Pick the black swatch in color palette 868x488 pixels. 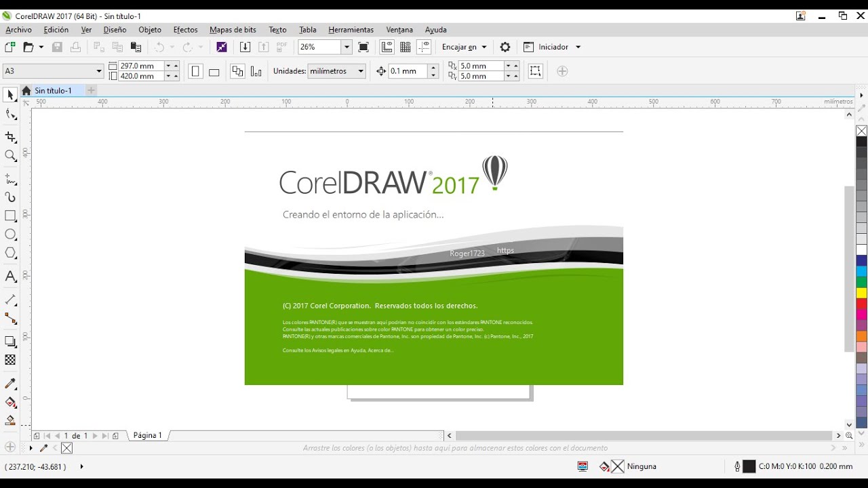[861, 142]
